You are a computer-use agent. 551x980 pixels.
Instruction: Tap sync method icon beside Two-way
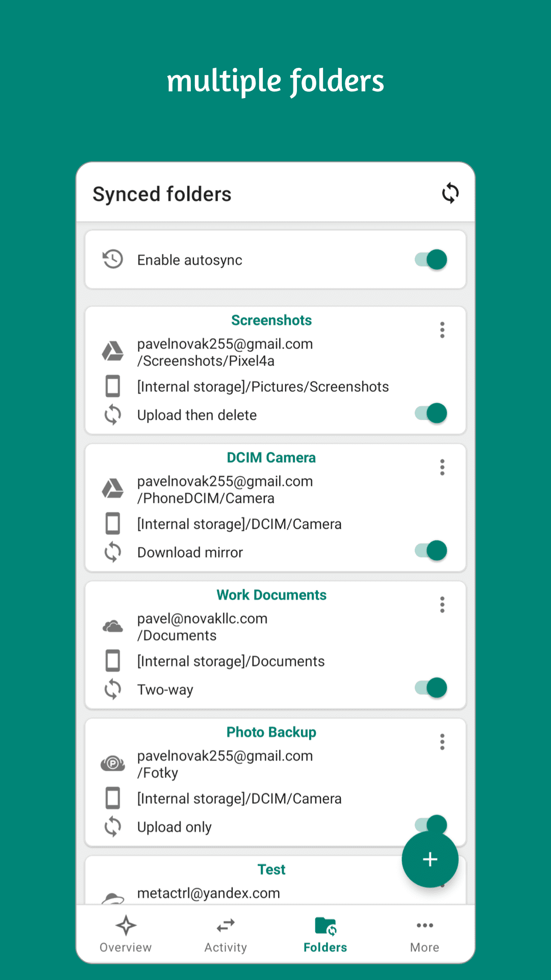point(113,690)
